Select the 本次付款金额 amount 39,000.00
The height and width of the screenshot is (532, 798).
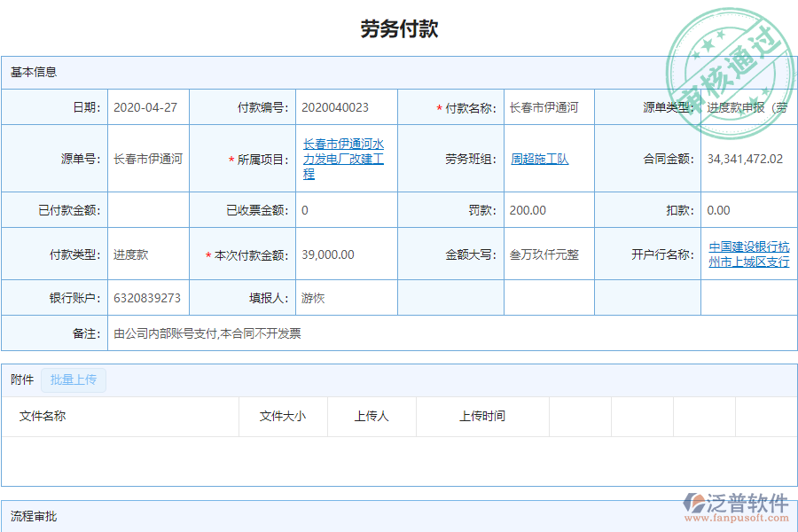[x=328, y=254]
